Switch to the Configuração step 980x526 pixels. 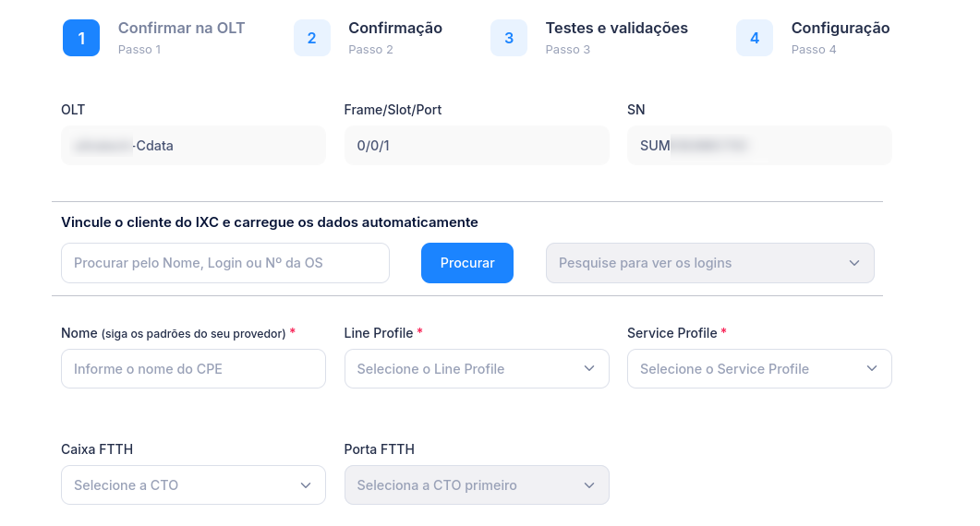click(x=840, y=29)
